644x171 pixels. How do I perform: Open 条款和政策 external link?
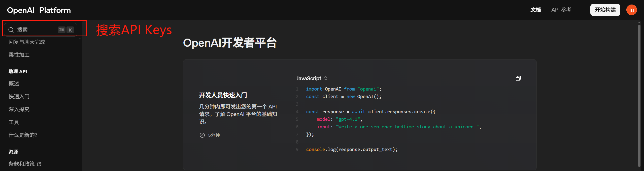pos(25,164)
